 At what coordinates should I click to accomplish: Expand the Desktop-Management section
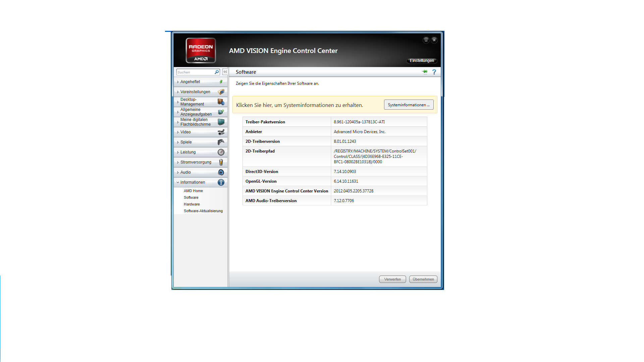click(x=192, y=102)
